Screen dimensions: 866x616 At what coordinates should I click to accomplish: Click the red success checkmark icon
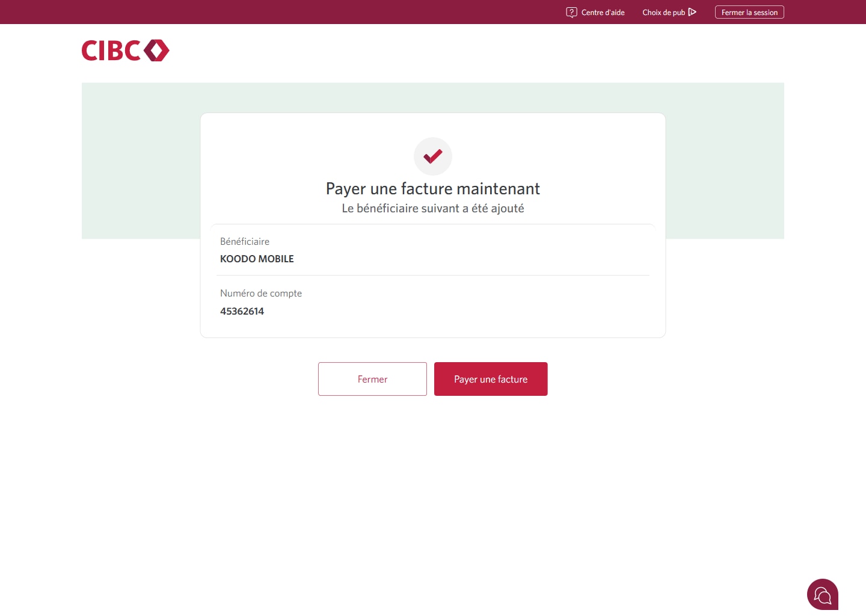point(433,156)
